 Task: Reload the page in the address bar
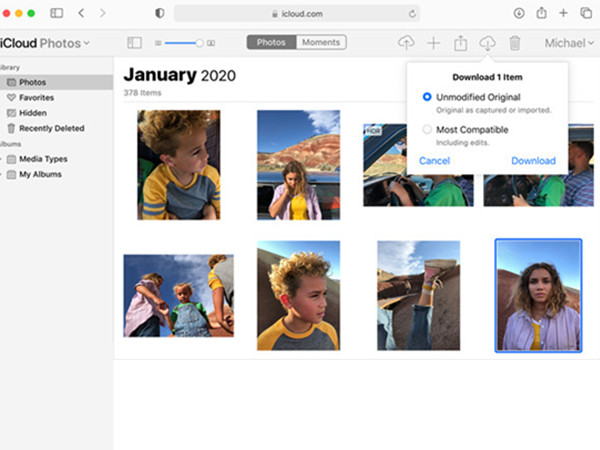[412, 13]
